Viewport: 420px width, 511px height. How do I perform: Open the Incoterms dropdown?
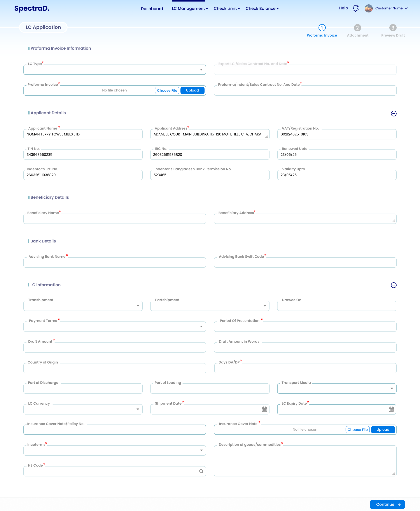click(115, 450)
